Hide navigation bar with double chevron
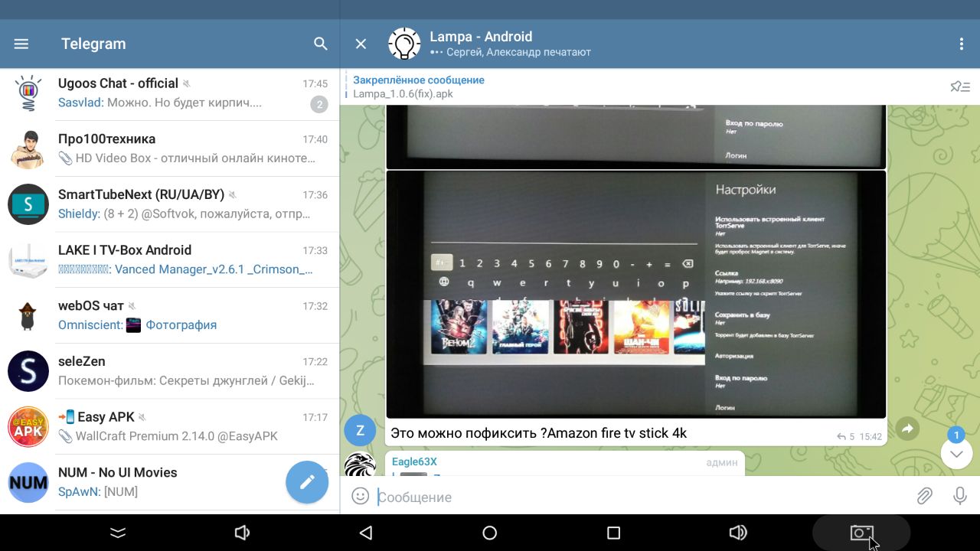The height and width of the screenshot is (551, 980). [x=118, y=533]
